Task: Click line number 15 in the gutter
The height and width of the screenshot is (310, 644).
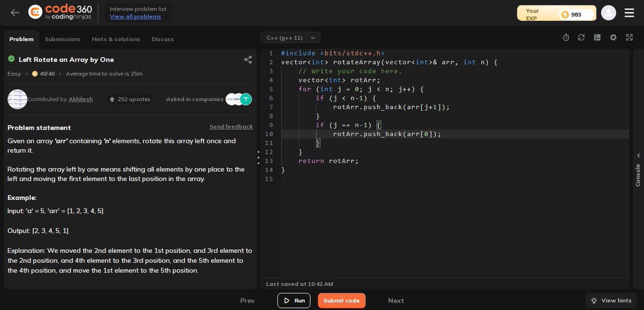Action: pos(269,179)
